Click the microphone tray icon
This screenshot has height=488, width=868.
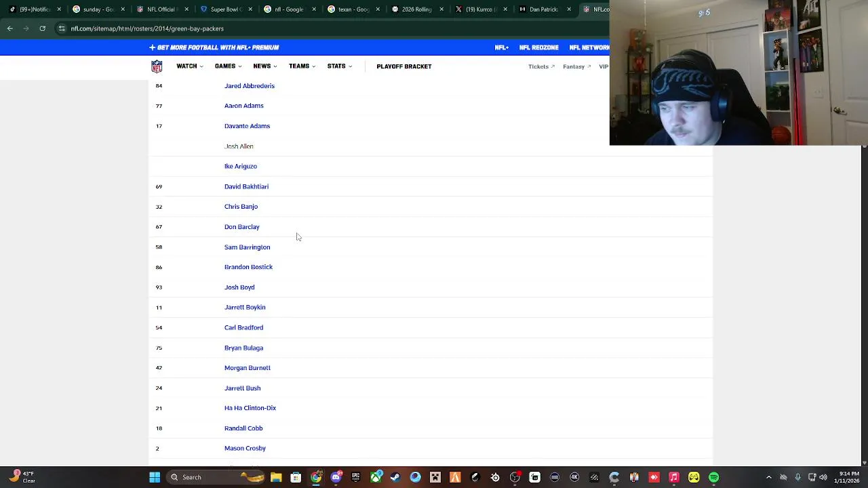tap(797, 477)
